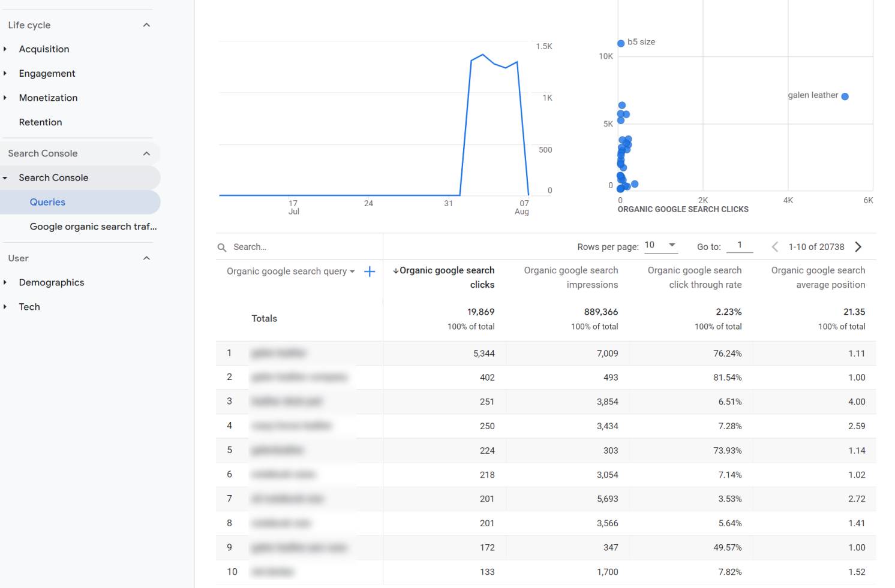Collapse the Life cycle section
Viewport: 895px width, 588px height.
146,25
